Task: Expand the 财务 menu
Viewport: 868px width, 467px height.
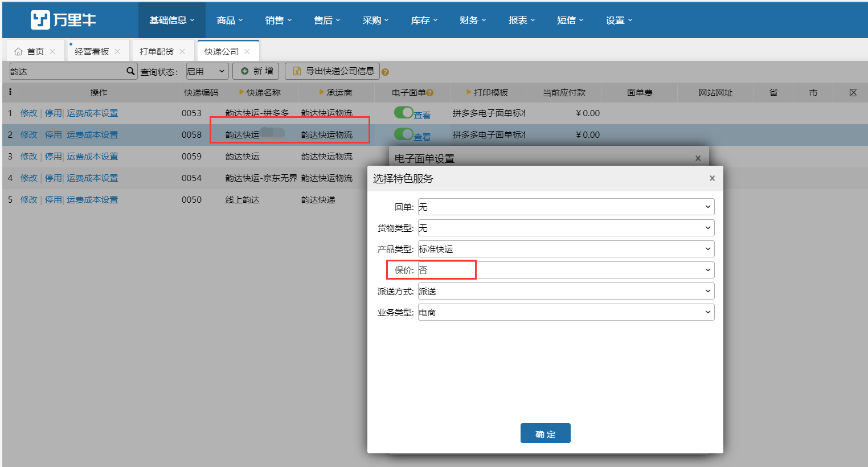Action: coord(473,20)
